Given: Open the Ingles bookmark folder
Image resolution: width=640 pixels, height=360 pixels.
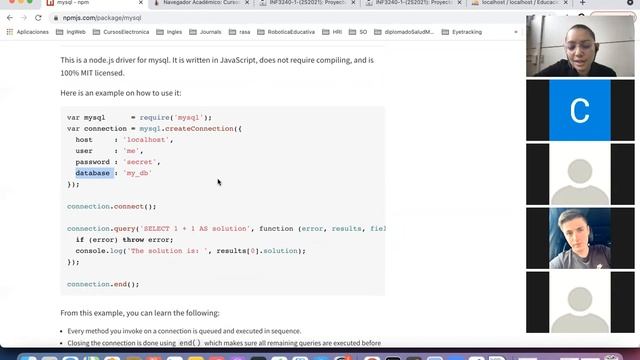Looking at the screenshot, I should tap(169, 32).
